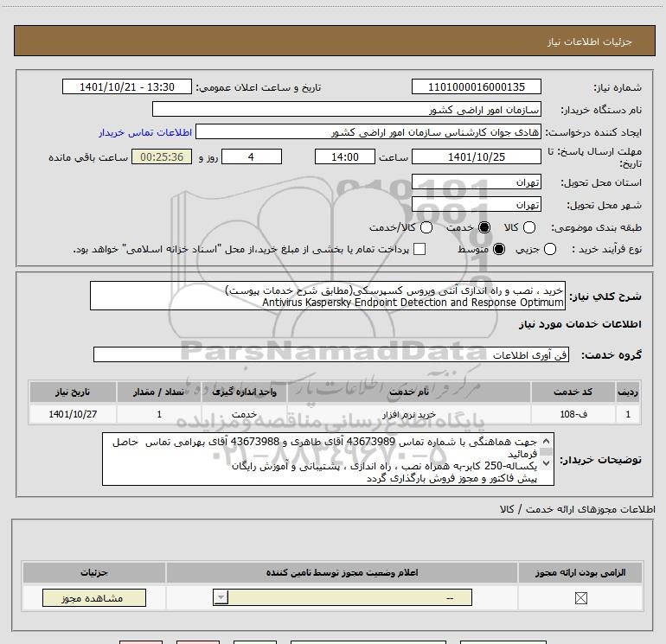This screenshot has height=644, width=666.
Task: Toggle Islamic treasury documents payment checkbox
Action: 419,249
